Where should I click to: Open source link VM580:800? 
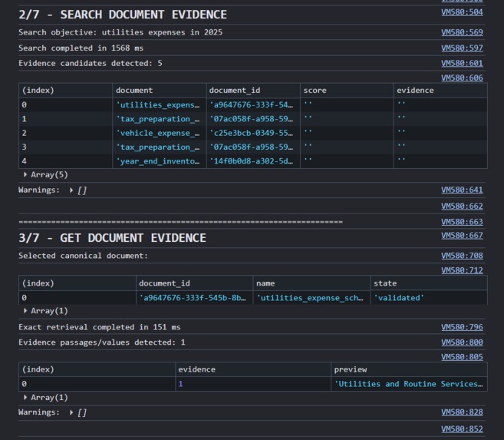[x=462, y=342]
